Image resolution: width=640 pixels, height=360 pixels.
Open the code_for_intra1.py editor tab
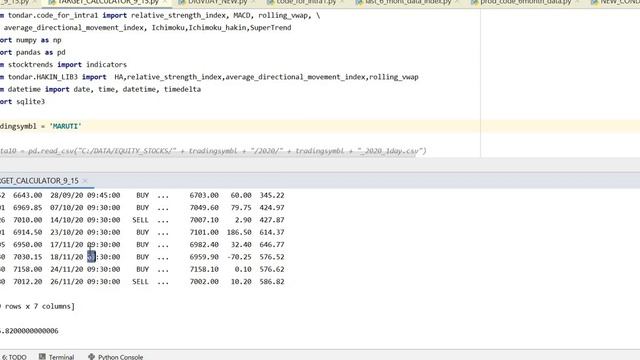tap(307, 2)
